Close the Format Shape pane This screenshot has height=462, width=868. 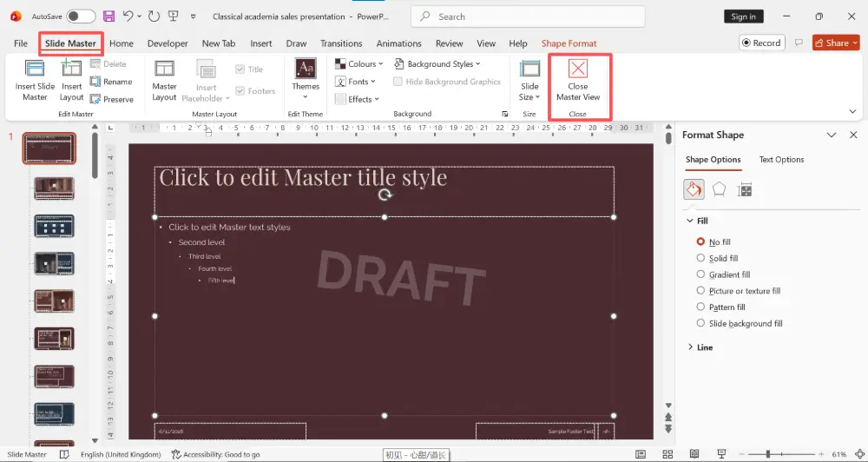pyautogui.click(x=853, y=135)
